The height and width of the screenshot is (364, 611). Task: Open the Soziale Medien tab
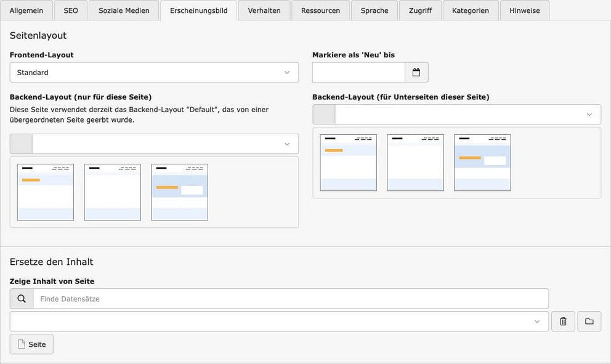click(x=124, y=10)
